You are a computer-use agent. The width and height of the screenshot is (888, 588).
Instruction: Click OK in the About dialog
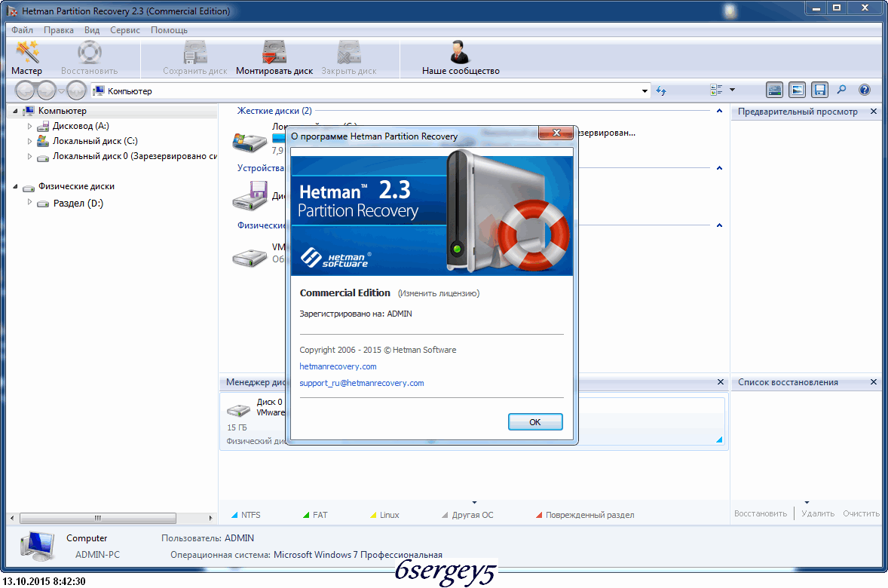(535, 422)
